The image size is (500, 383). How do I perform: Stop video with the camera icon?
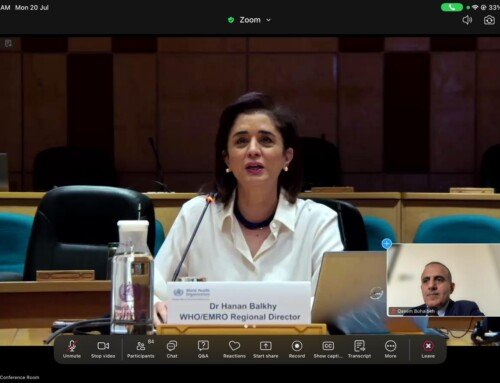(x=103, y=349)
